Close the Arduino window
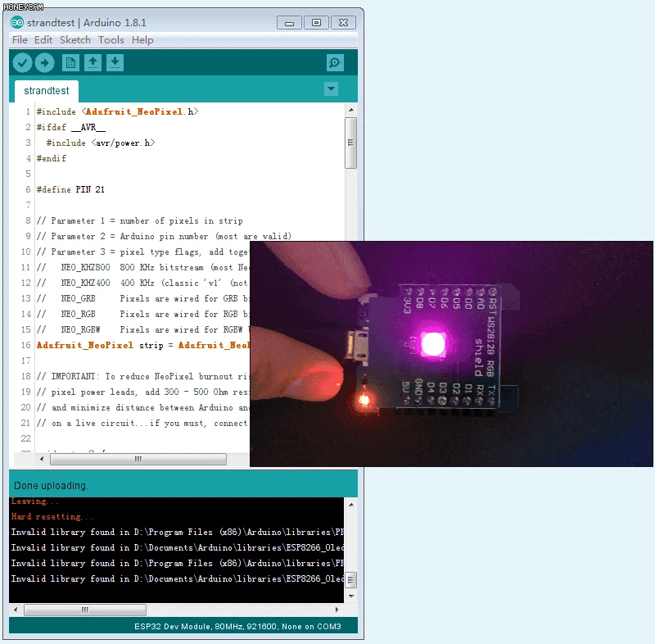This screenshot has height=644, width=655. 343,23
